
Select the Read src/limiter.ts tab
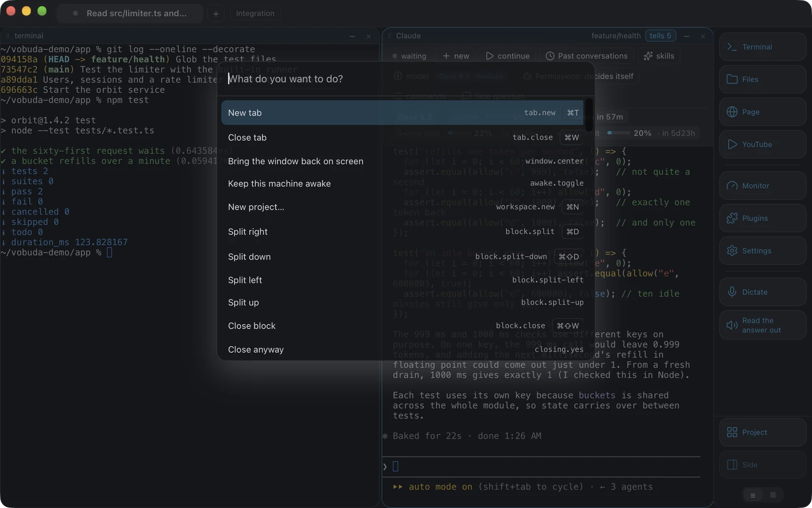[130, 14]
